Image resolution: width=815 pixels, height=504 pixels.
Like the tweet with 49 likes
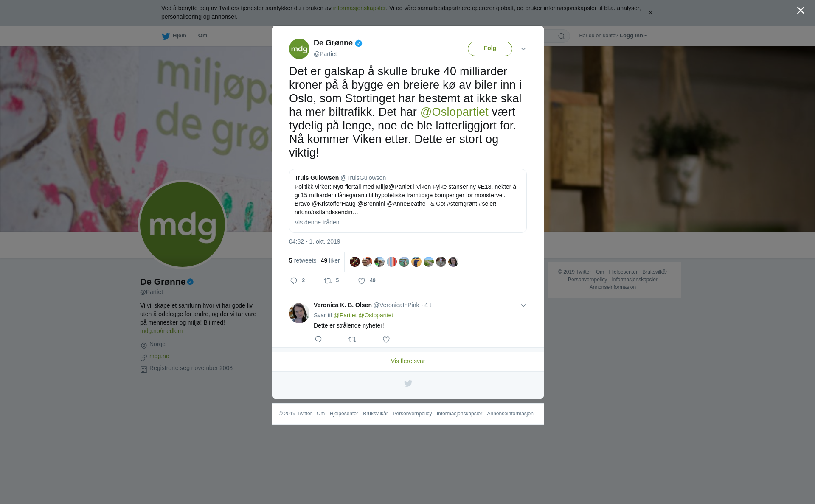point(362,281)
